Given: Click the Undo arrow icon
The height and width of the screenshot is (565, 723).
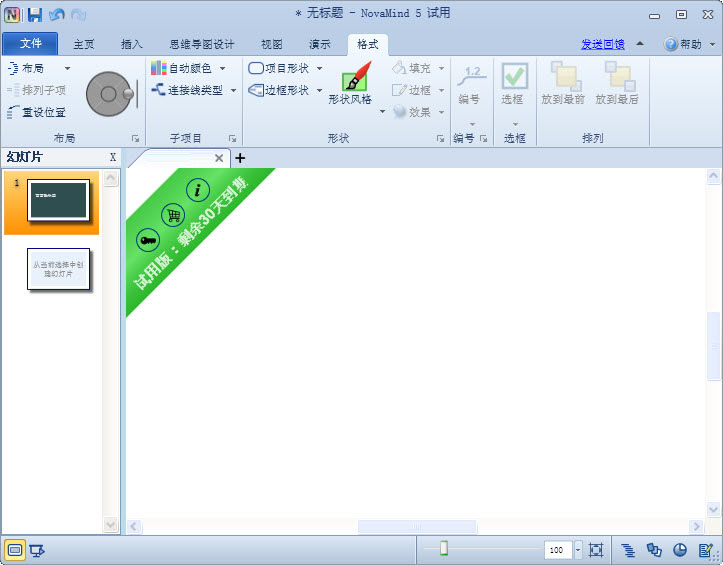Looking at the screenshot, I should pos(57,14).
